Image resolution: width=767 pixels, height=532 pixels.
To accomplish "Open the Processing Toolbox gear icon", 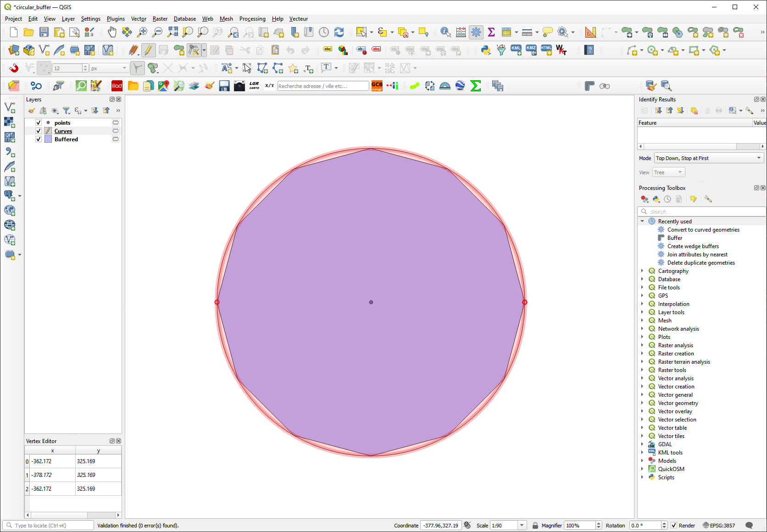I will point(476,32).
